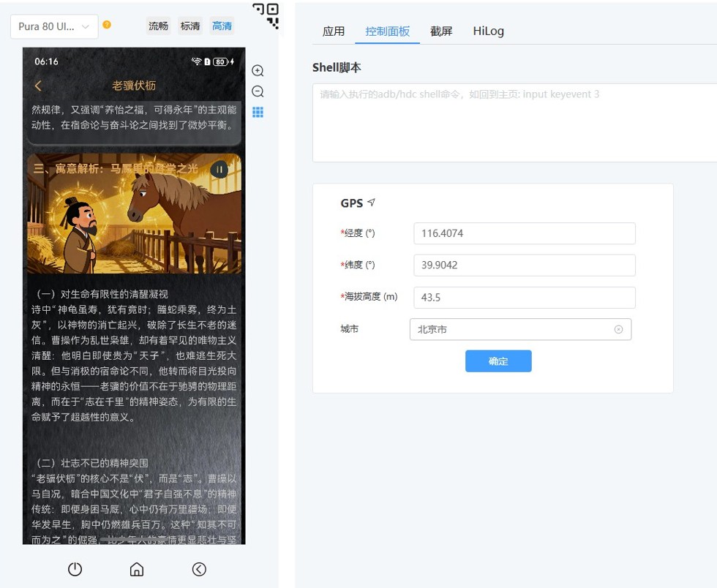This screenshot has width=717, height=588.
Task: Pause the playing video on the phone
Action: (219, 169)
